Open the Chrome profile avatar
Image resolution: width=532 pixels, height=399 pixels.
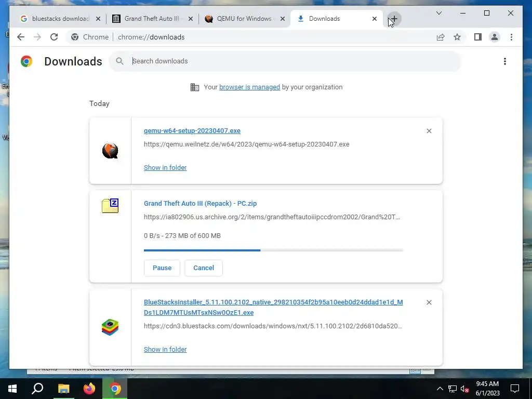pyautogui.click(x=495, y=37)
